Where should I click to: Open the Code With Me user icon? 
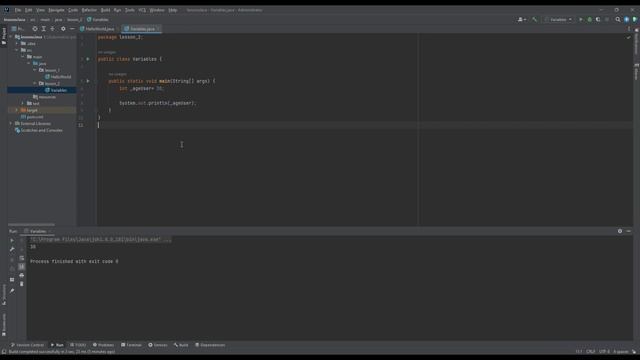pos(522,19)
